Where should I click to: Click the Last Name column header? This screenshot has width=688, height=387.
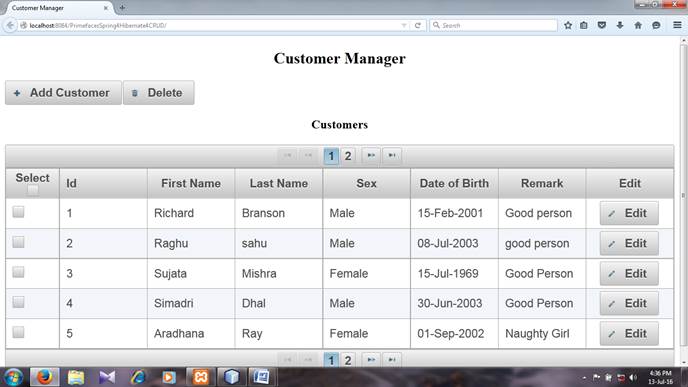pyautogui.click(x=279, y=183)
